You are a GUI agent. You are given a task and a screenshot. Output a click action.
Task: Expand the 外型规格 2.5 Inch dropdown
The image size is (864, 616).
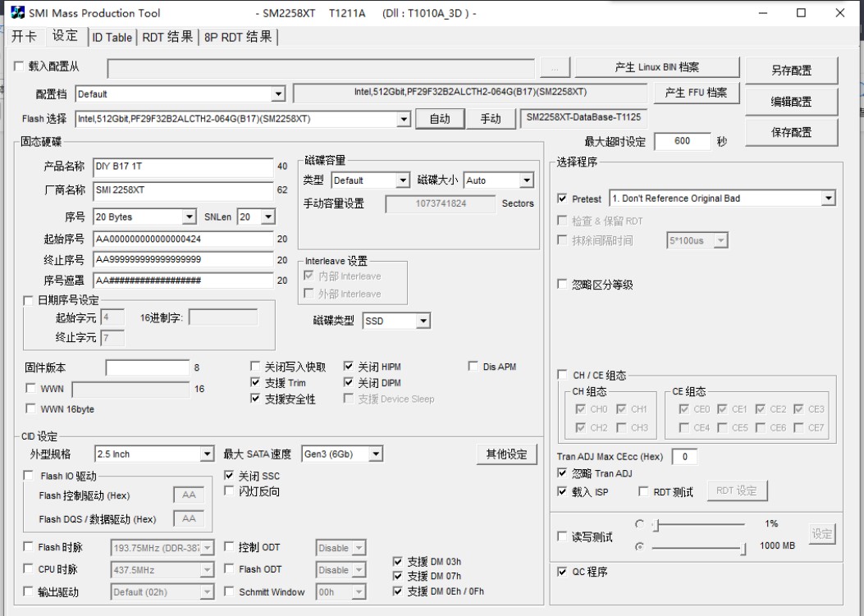pos(207,454)
